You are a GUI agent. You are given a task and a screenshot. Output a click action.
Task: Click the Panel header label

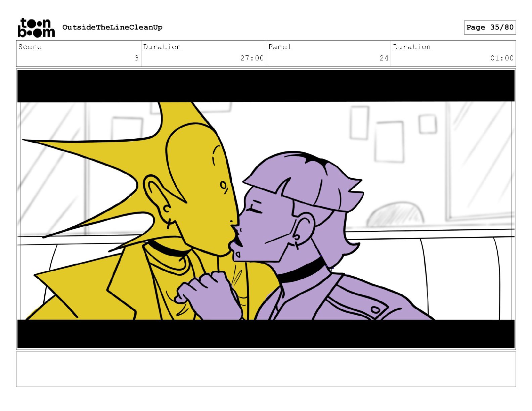click(x=280, y=47)
